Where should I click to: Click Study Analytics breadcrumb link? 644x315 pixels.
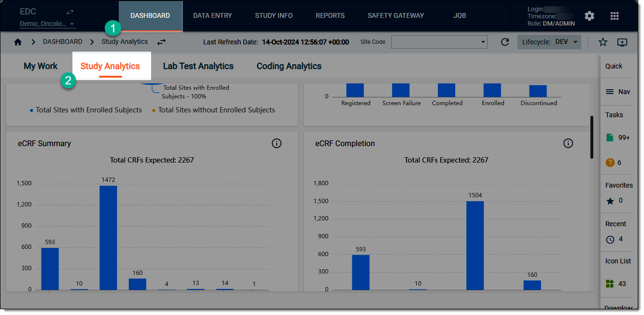[x=125, y=42]
